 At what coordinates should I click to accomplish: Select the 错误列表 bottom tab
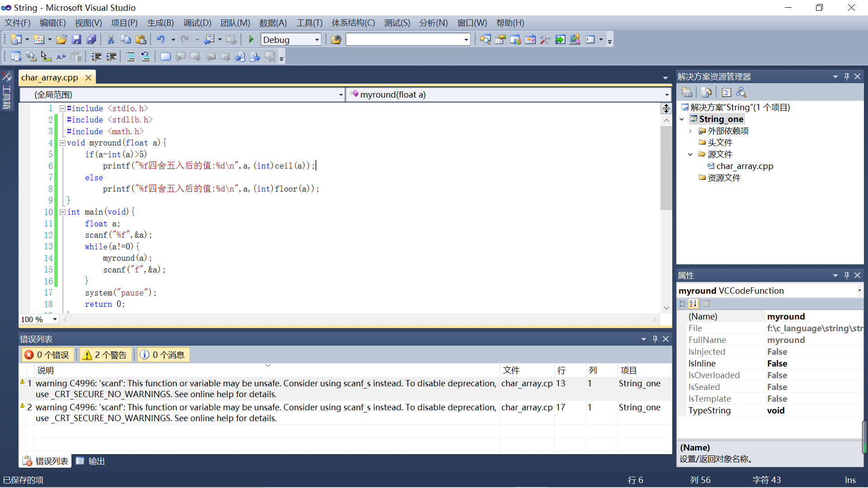tap(46, 461)
